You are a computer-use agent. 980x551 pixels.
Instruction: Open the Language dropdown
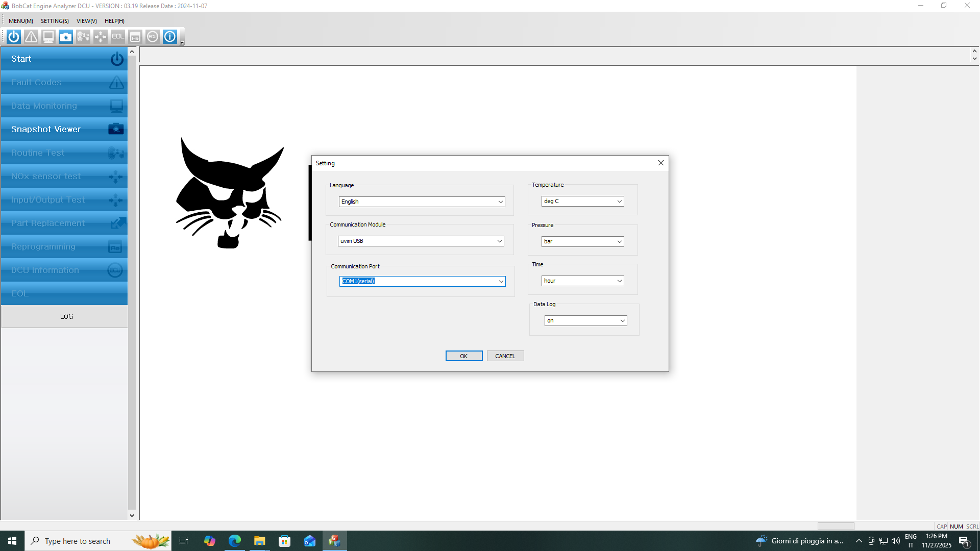click(501, 202)
